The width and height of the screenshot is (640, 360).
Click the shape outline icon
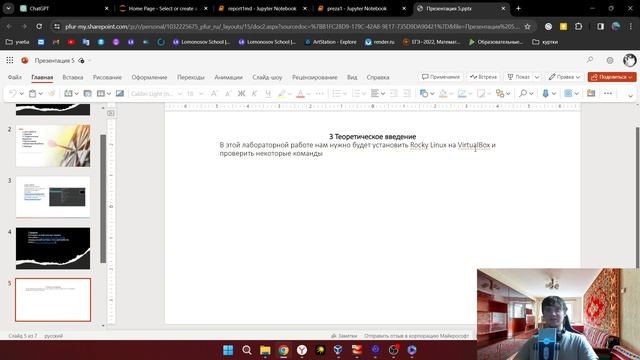462,93
